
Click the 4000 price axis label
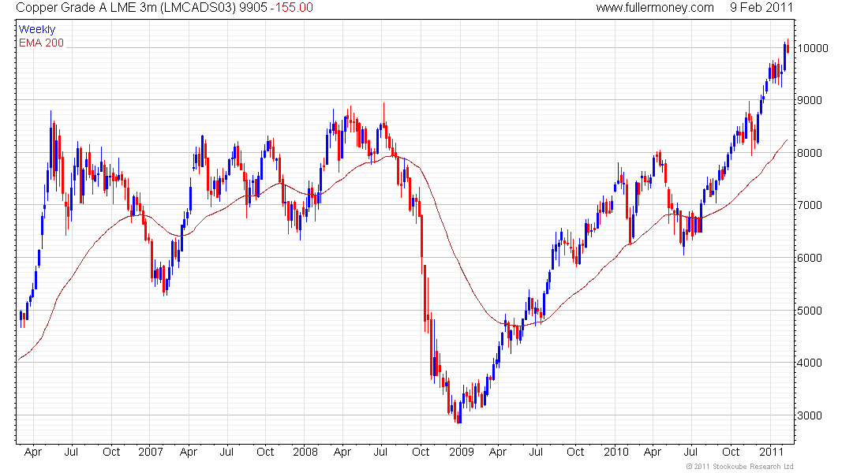click(x=810, y=363)
